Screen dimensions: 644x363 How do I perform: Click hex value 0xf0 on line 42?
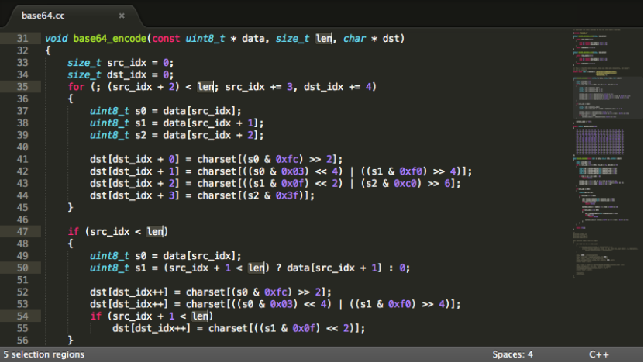[412, 171]
